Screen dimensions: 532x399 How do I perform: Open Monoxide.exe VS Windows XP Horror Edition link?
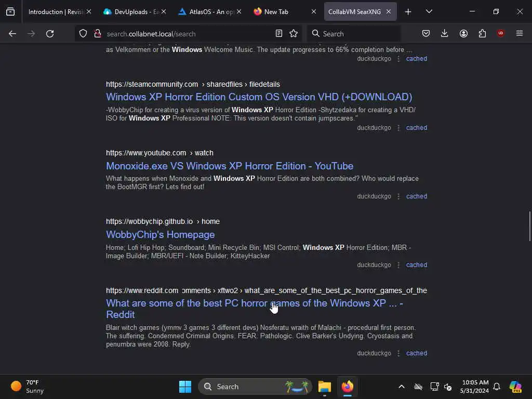[x=230, y=166]
